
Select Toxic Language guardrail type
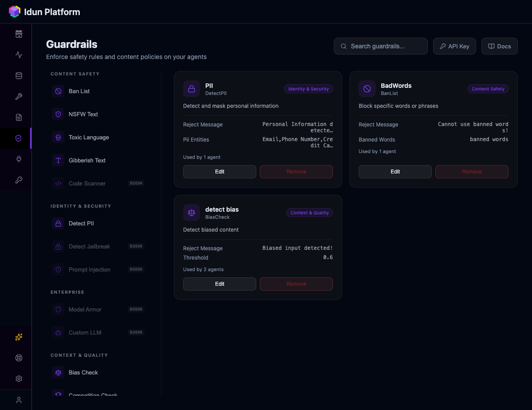pyautogui.click(x=98, y=138)
